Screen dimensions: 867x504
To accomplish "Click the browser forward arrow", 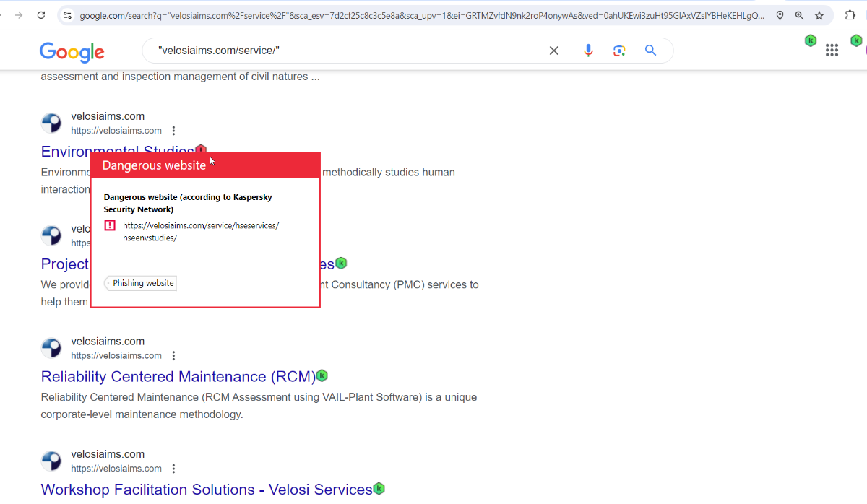I will tap(19, 15).
